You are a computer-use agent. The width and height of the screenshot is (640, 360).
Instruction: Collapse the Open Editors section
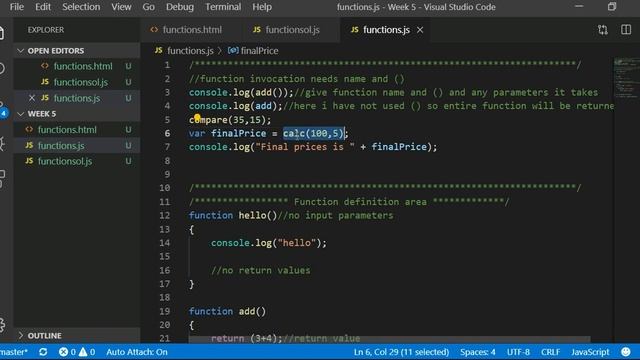click(x=20, y=51)
